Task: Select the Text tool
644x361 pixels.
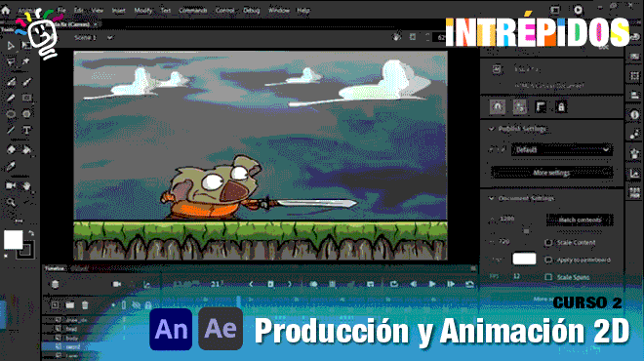Action: [x=26, y=130]
